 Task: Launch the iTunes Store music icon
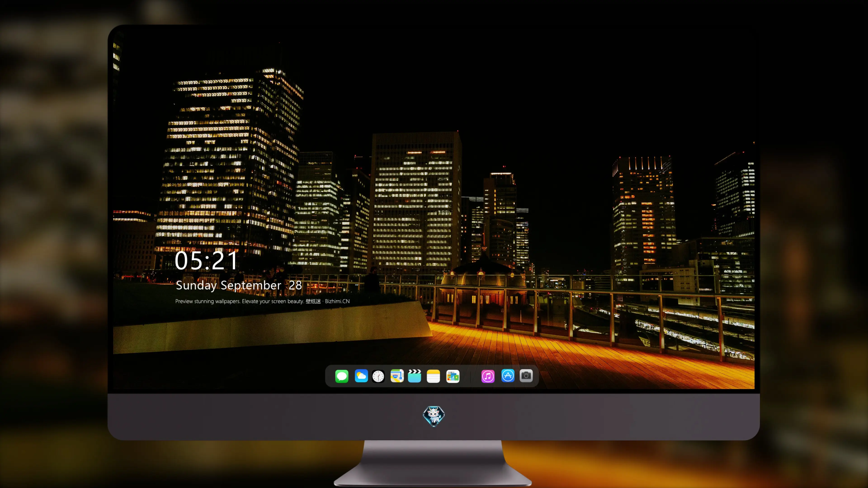point(488,376)
